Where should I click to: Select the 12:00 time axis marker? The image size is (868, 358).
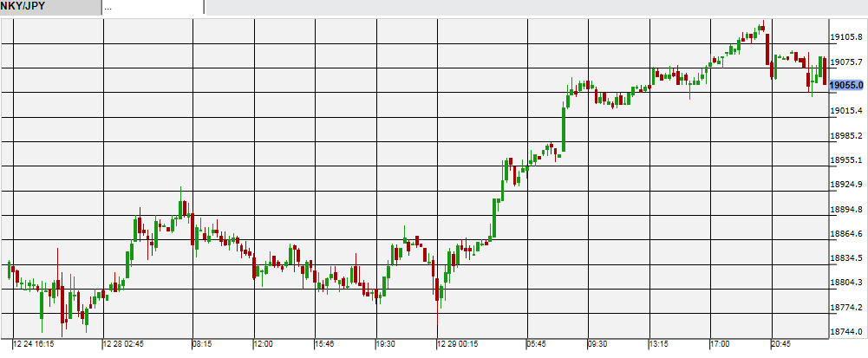tap(264, 344)
